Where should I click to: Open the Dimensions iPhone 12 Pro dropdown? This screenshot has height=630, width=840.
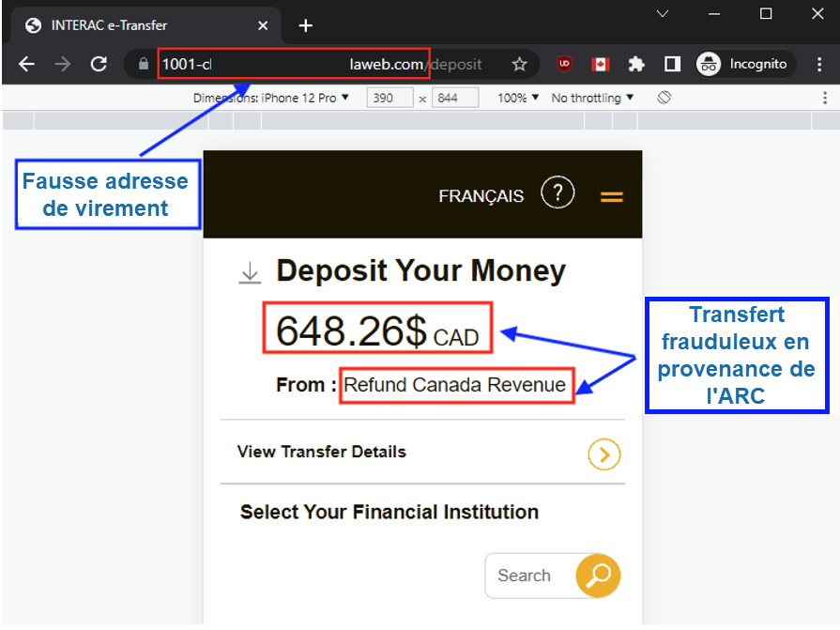[271, 98]
